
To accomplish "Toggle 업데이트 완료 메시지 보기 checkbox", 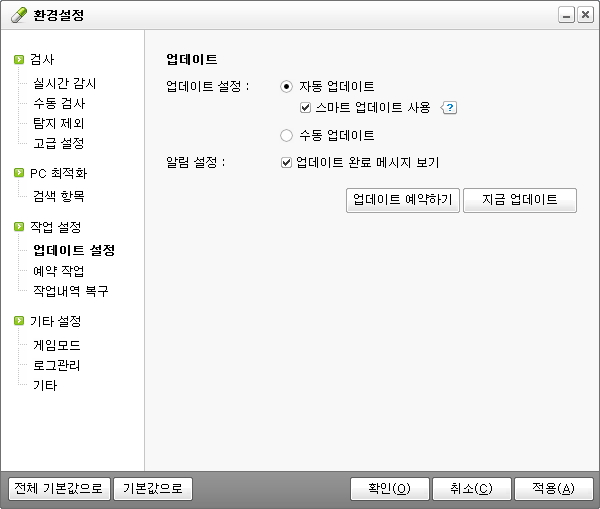I will coord(287,162).
